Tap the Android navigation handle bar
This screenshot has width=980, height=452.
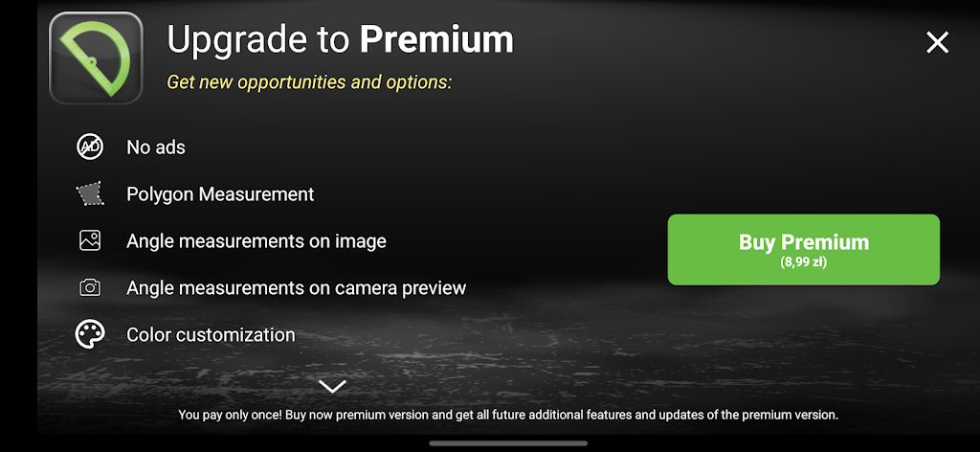pos(508,443)
